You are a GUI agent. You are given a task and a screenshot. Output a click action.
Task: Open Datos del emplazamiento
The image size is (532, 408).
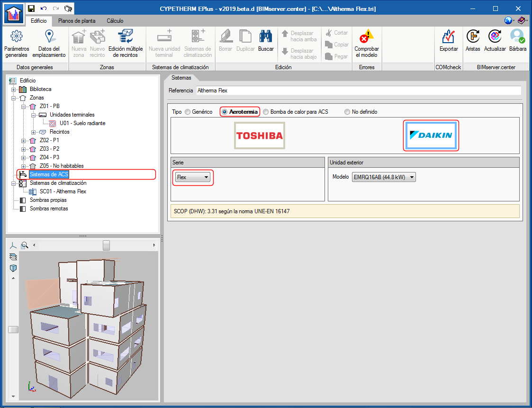coord(49,44)
